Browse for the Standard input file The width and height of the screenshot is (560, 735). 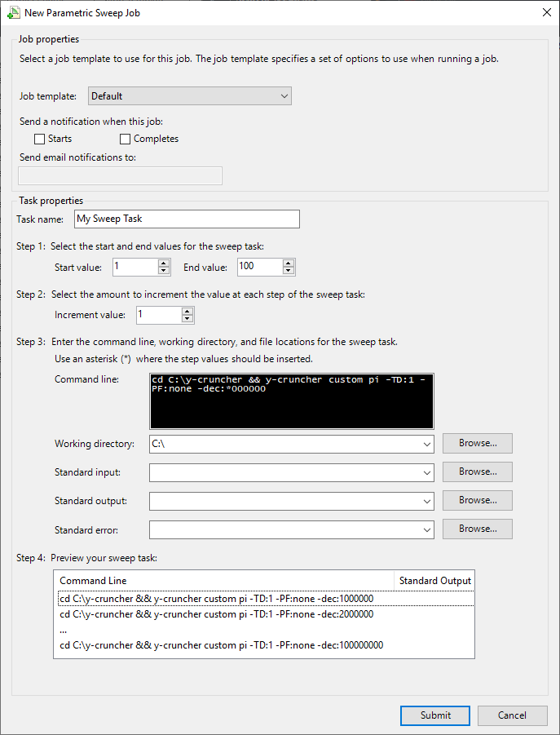click(x=478, y=472)
